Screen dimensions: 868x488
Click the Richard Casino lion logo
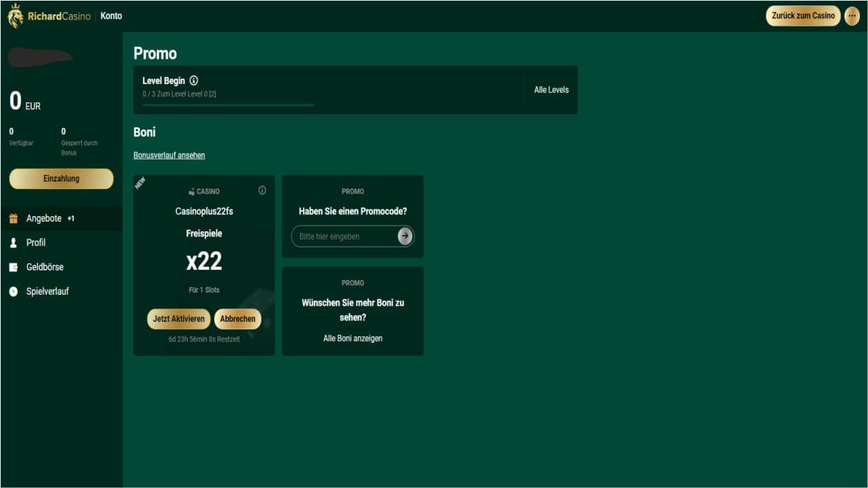pyautogui.click(x=15, y=16)
